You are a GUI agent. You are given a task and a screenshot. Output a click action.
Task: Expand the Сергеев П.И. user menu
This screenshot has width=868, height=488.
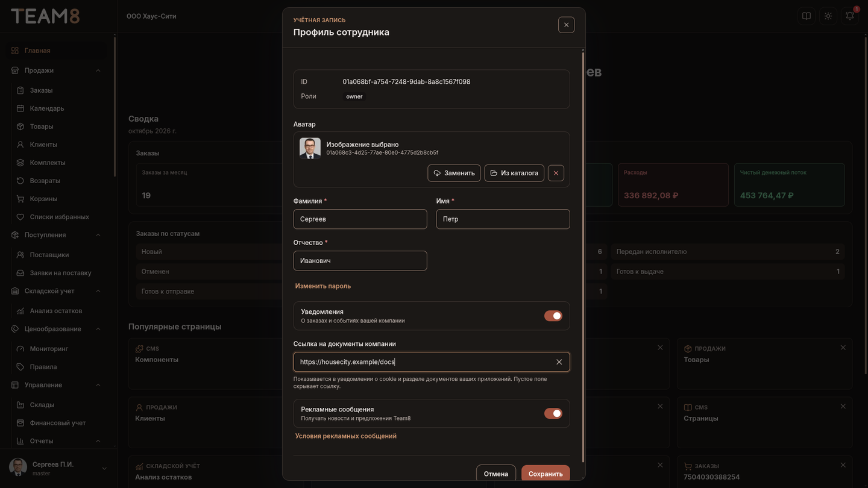click(x=104, y=469)
